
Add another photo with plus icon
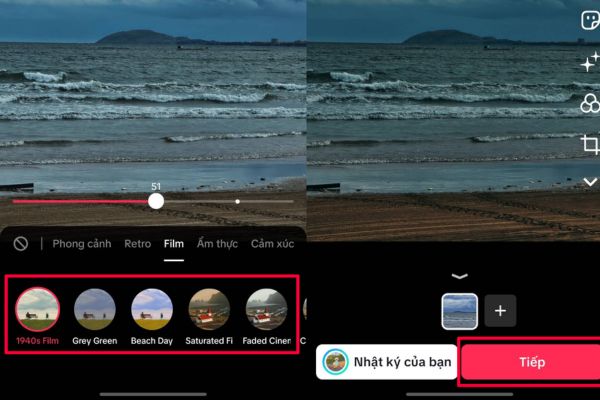coord(500,311)
